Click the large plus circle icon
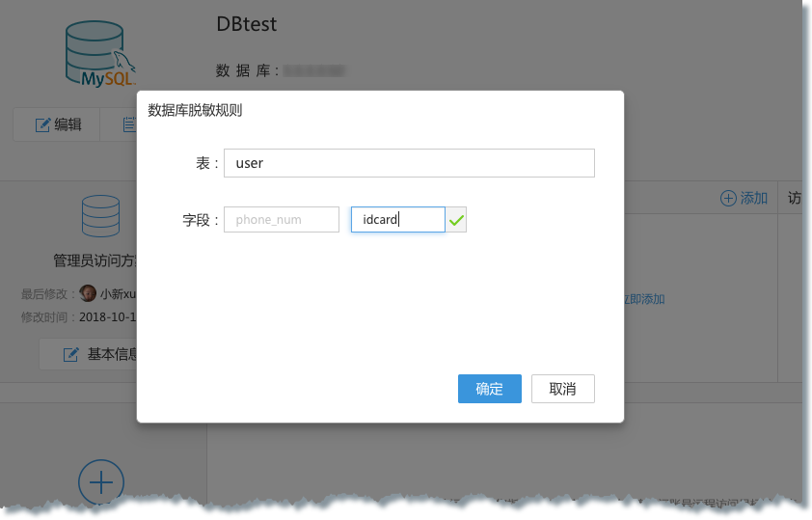 click(x=101, y=481)
